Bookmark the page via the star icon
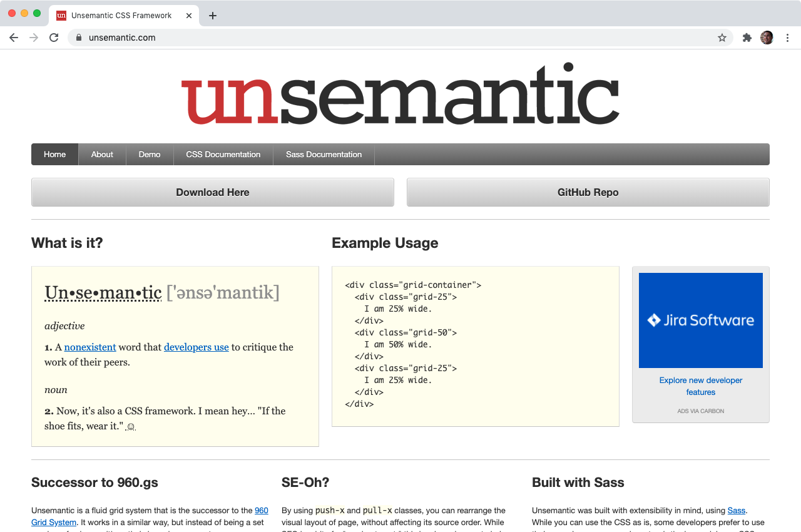Screen dimensions: 801x532 point(722,38)
